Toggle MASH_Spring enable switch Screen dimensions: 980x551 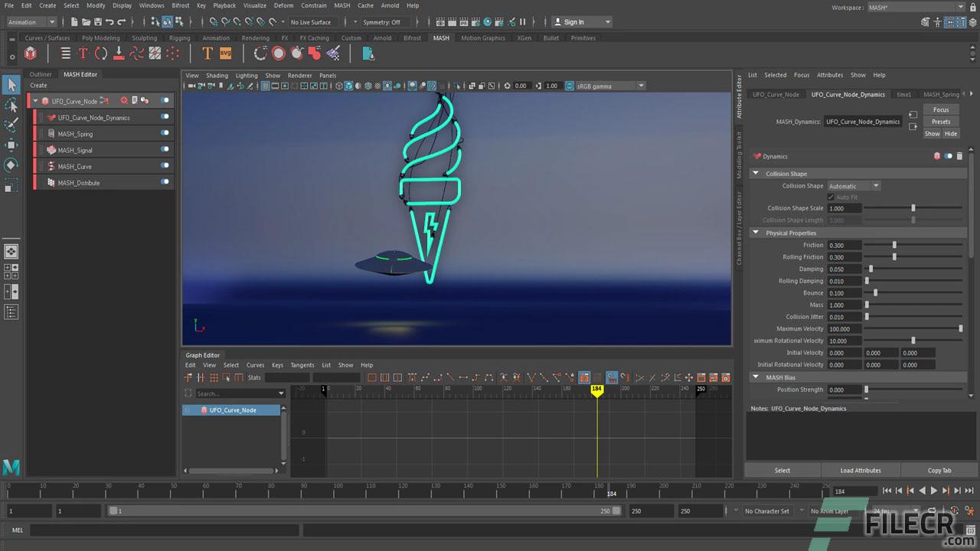click(165, 133)
